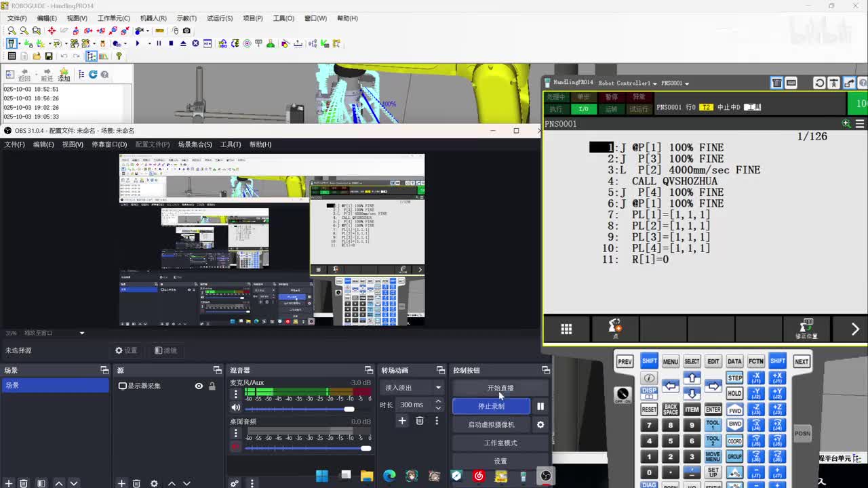Click the pendant next-page arrow softkey

tap(854, 329)
